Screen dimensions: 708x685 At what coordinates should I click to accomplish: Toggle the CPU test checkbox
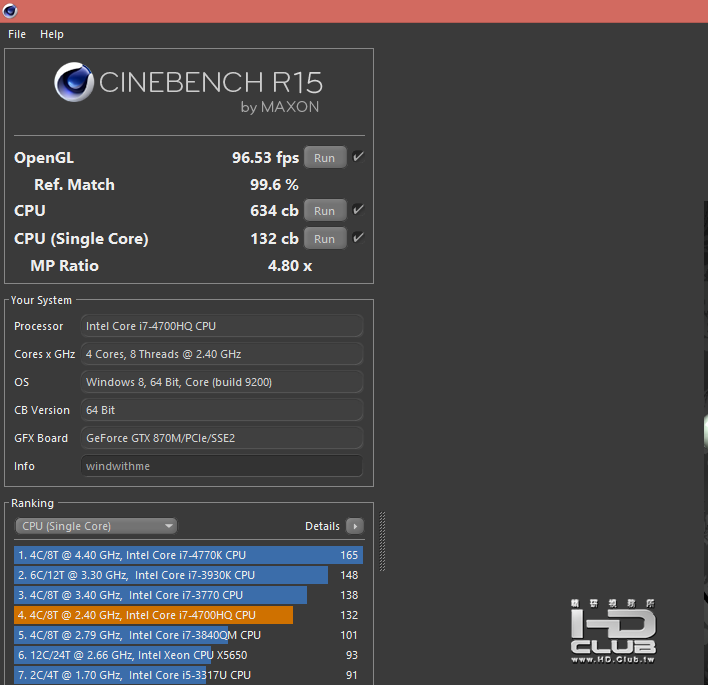358,210
